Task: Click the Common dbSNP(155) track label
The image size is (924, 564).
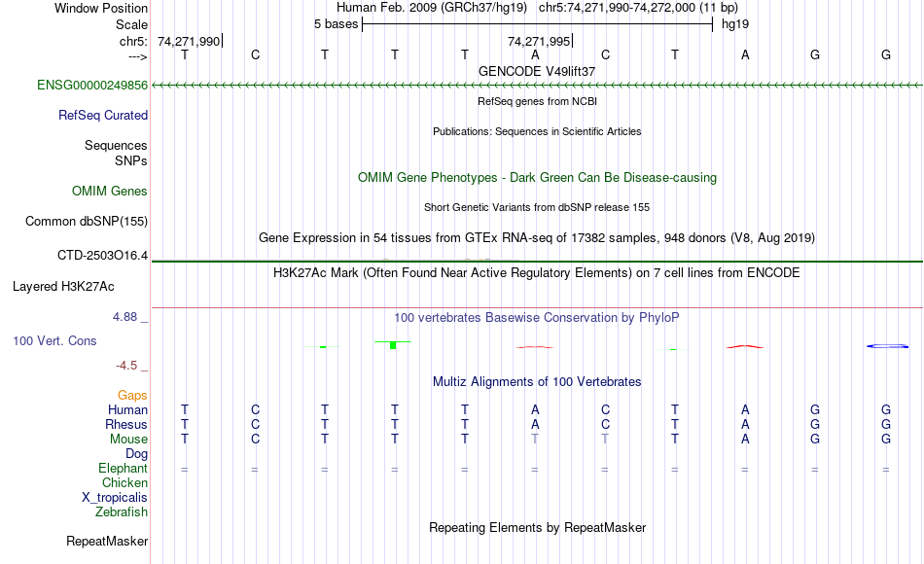Action: pos(87,221)
